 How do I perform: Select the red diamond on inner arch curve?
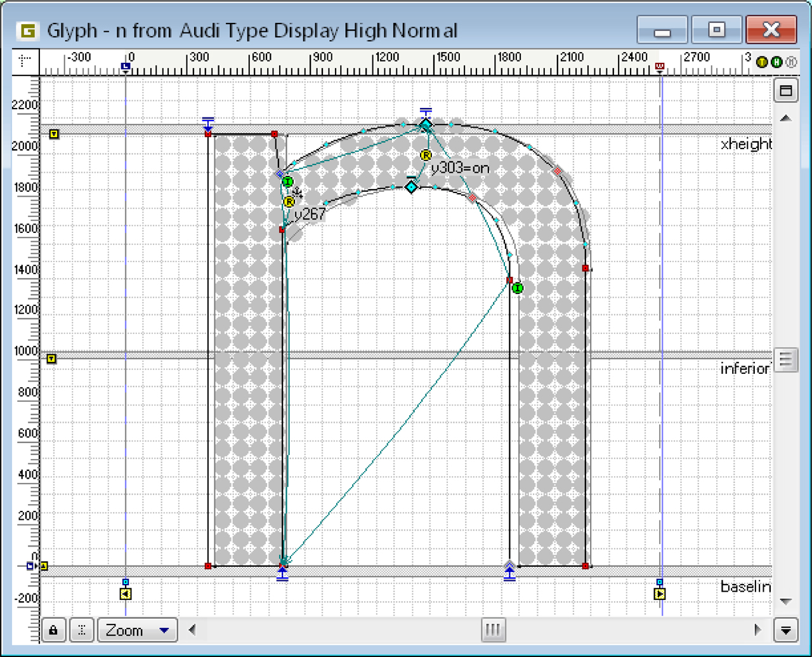pyautogui.click(x=472, y=198)
